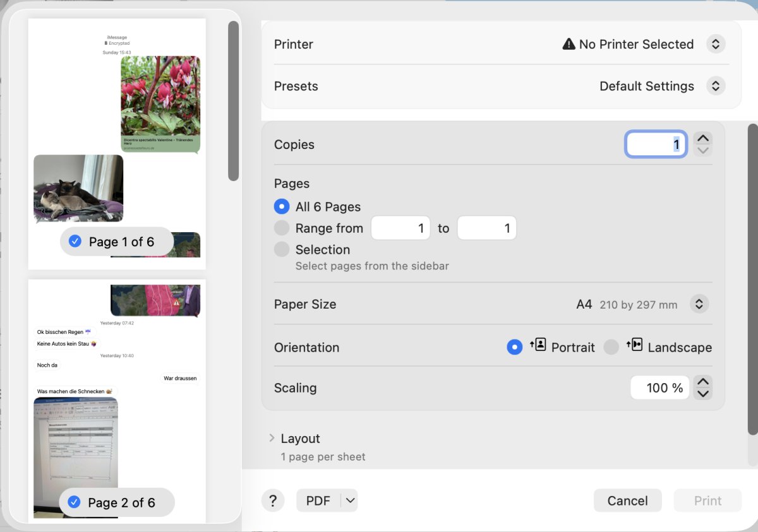This screenshot has width=758, height=532.
Task: Click 'Select pages from the sidebar' hint
Action: point(372,266)
